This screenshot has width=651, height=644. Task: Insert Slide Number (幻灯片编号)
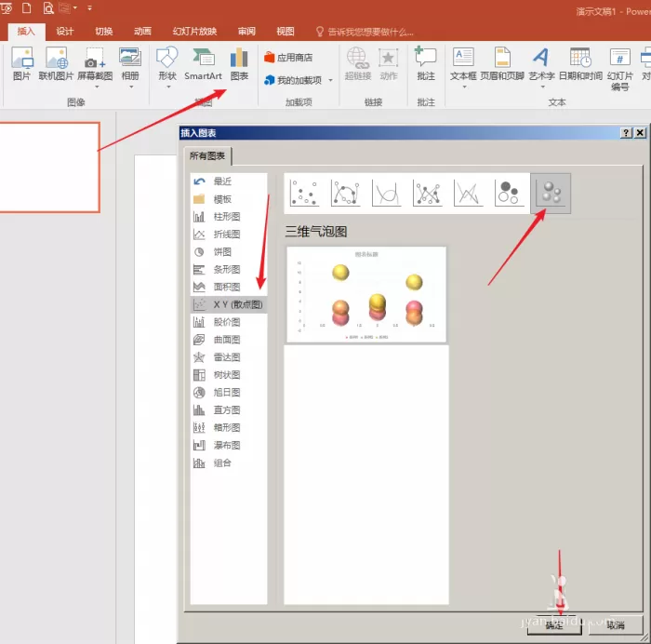(x=620, y=69)
